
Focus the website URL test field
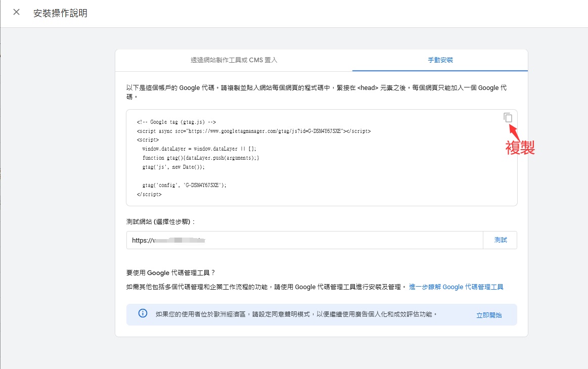coord(304,240)
